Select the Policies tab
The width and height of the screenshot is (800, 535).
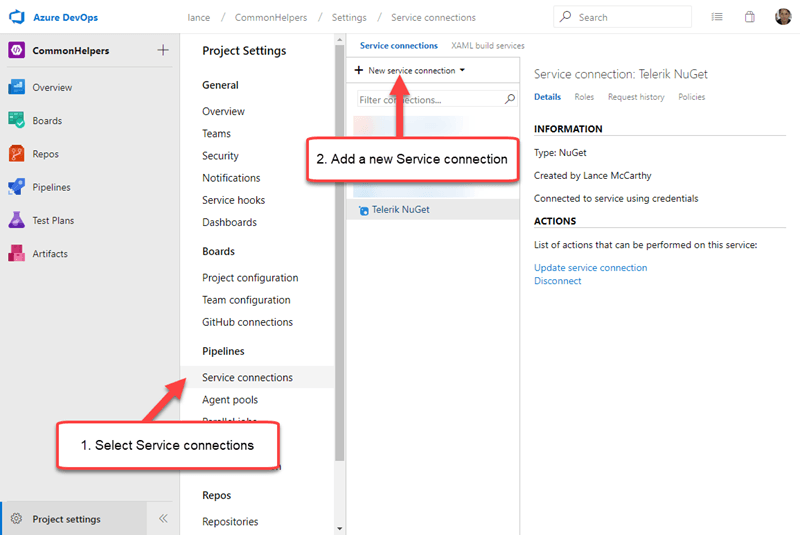click(x=691, y=96)
